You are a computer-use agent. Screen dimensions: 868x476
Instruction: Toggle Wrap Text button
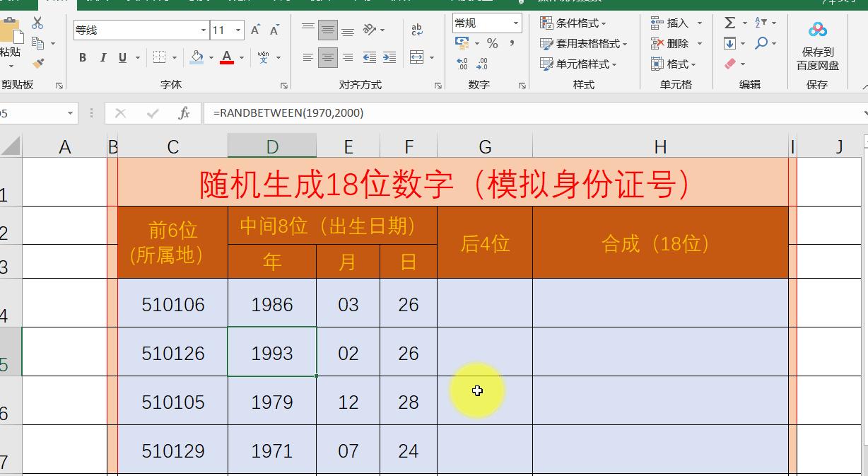[417, 30]
